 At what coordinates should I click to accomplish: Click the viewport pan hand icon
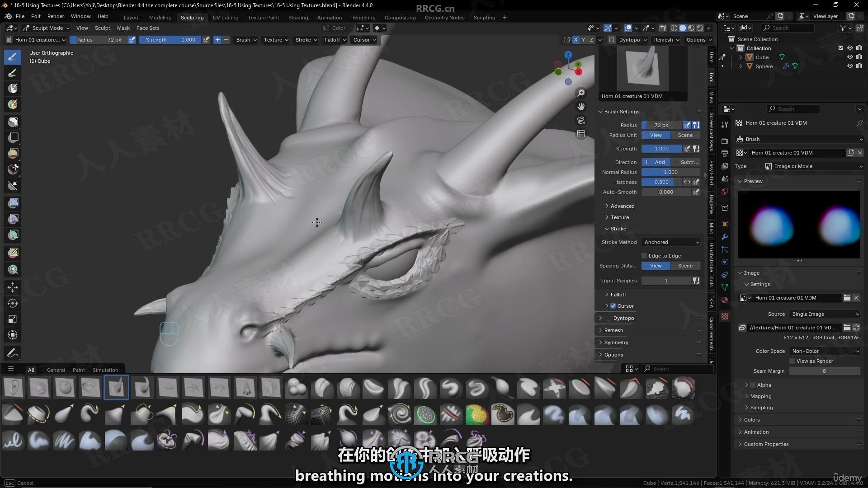(x=581, y=107)
